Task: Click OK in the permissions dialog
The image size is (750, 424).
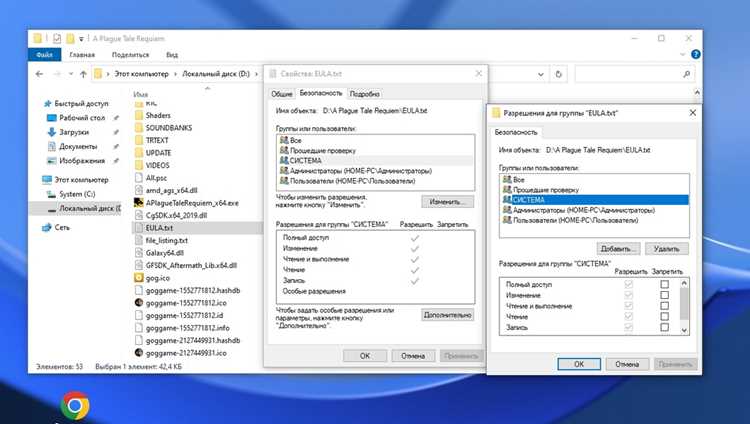Action: 579,364
